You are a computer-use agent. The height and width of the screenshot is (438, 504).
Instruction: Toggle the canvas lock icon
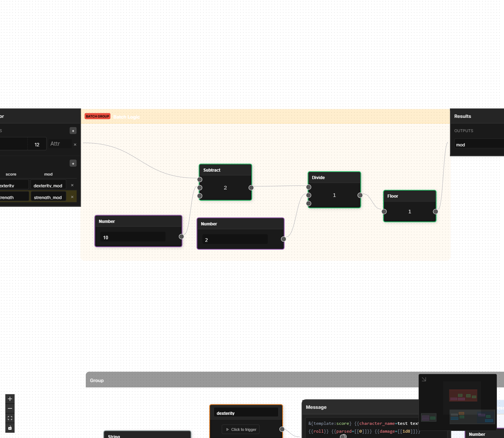[10, 428]
